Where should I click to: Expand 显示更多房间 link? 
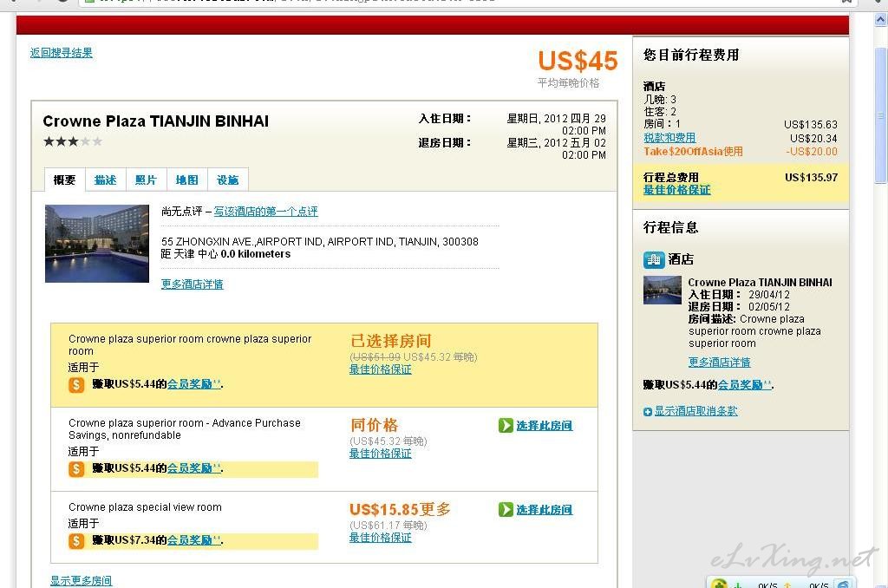pyautogui.click(x=81, y=581)
